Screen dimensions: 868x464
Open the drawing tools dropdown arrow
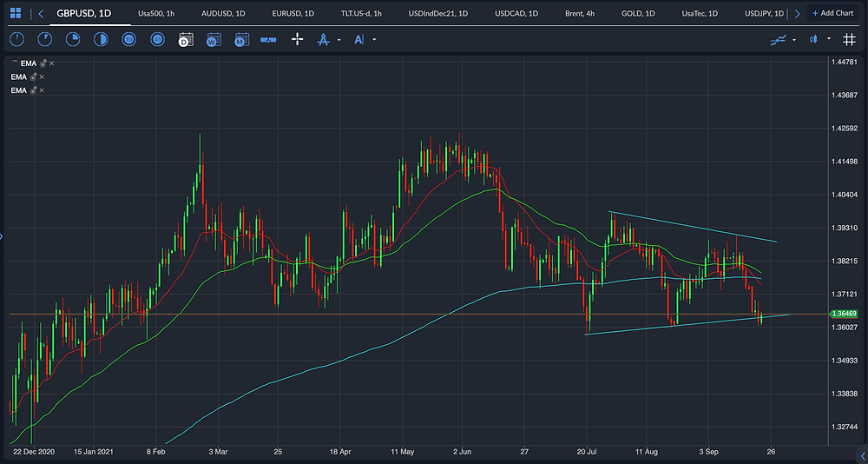point(339,40)
